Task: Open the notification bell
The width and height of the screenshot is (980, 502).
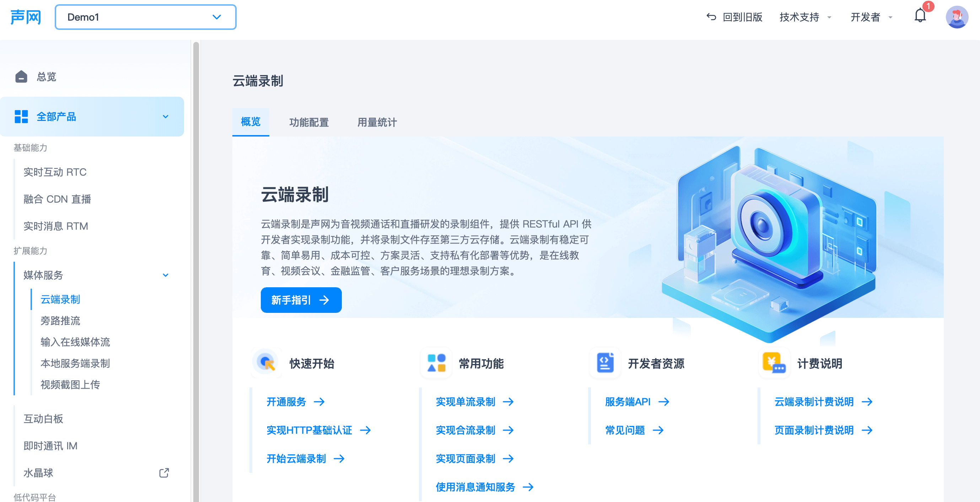Action: [x=920, y=16]
